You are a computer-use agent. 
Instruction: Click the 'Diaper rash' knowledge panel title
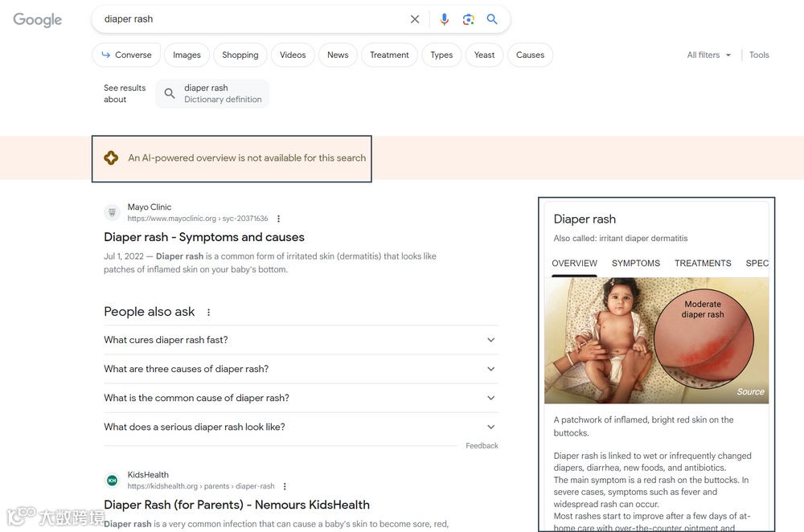click(x=585, y=219)
